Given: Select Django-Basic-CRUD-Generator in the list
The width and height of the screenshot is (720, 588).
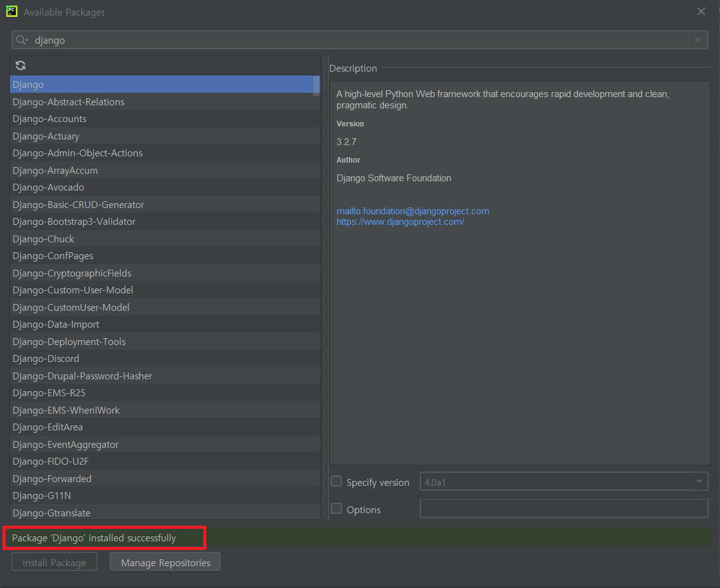Looking at the screenshot, I should pos(165,204).
